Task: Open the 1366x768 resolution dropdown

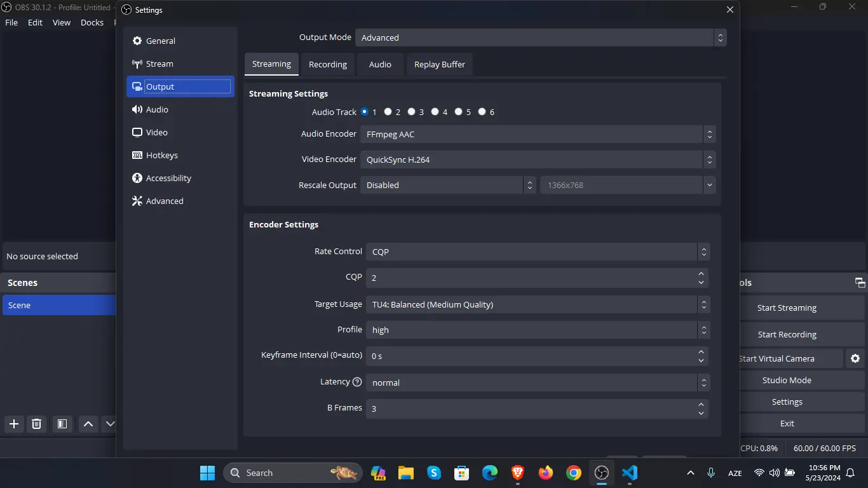Action: coord(628,185)
